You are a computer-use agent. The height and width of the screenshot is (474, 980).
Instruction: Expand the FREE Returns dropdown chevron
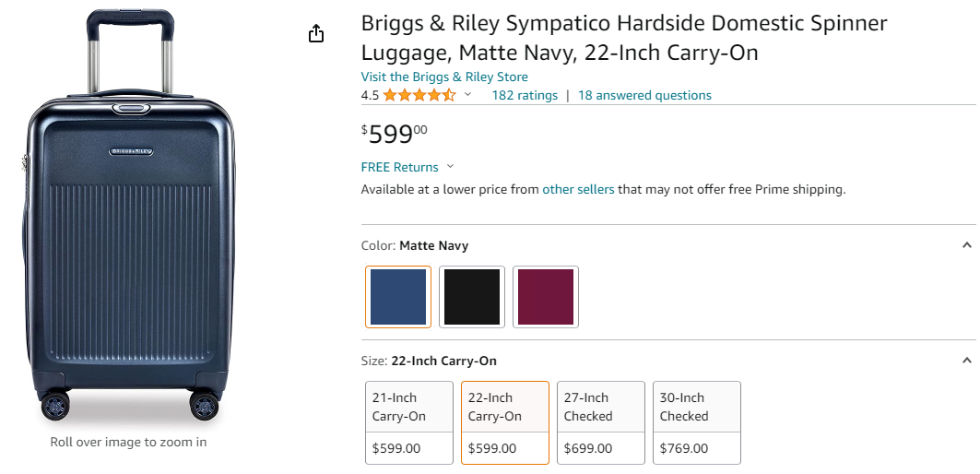(450, 167)
